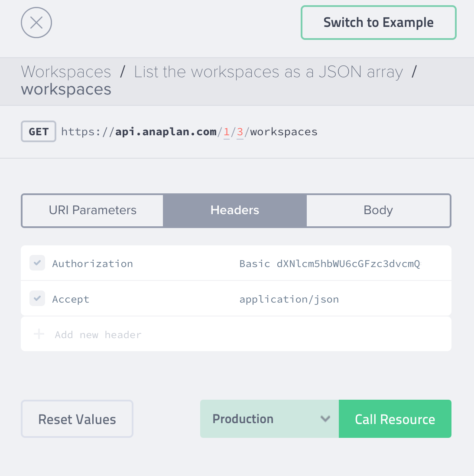Uncheck the Authorization header checkbox
The width and height of the screenshot is (474, 476).
(x=37, y=263)
